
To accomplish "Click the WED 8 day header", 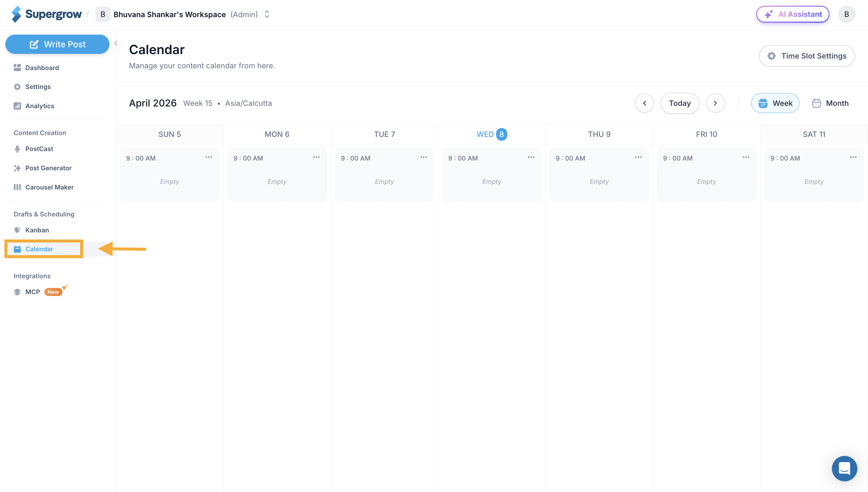I will [492, 134].
